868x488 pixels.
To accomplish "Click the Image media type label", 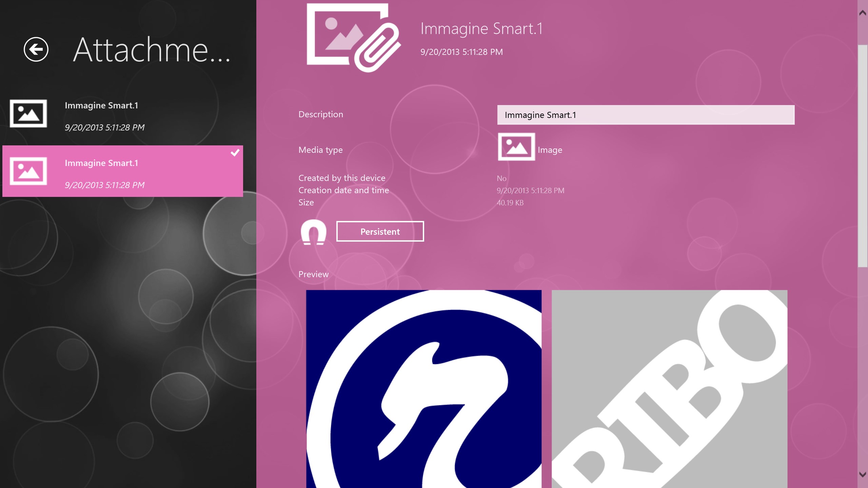I will tap(550, 150).
